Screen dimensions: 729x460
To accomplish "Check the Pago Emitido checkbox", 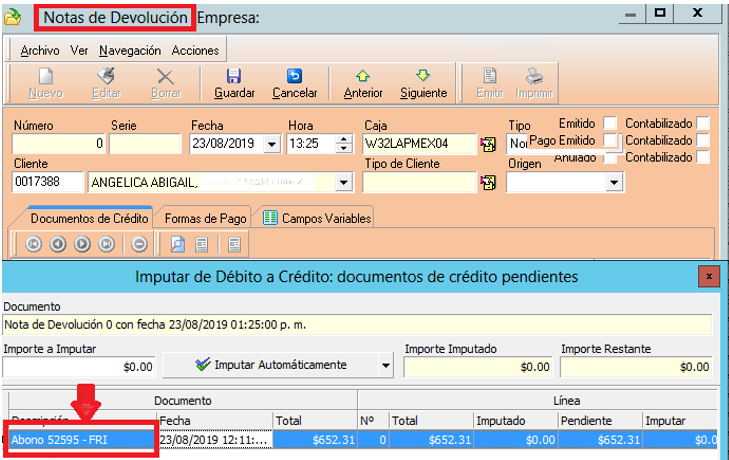I will (610, 141).
